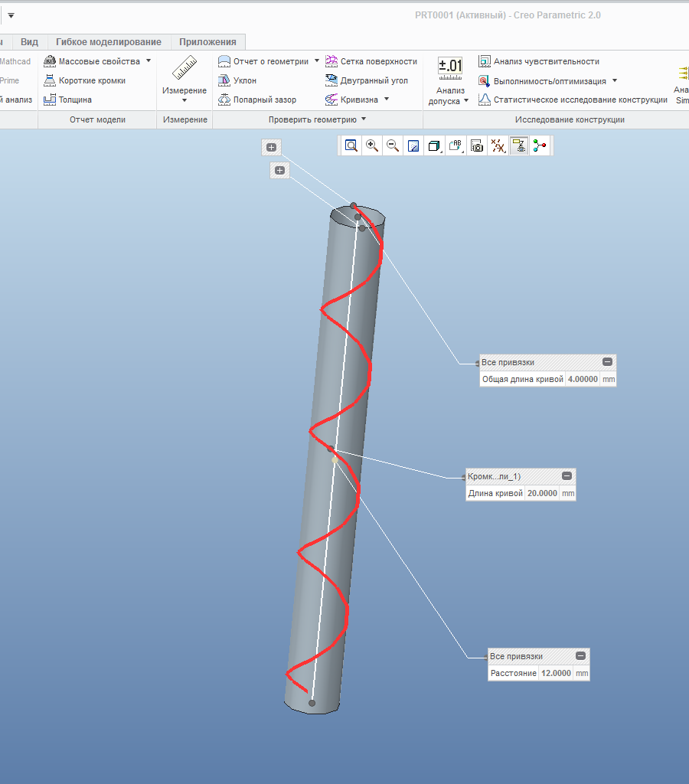Click the Zoom In magnifier icon

[372, 145]
